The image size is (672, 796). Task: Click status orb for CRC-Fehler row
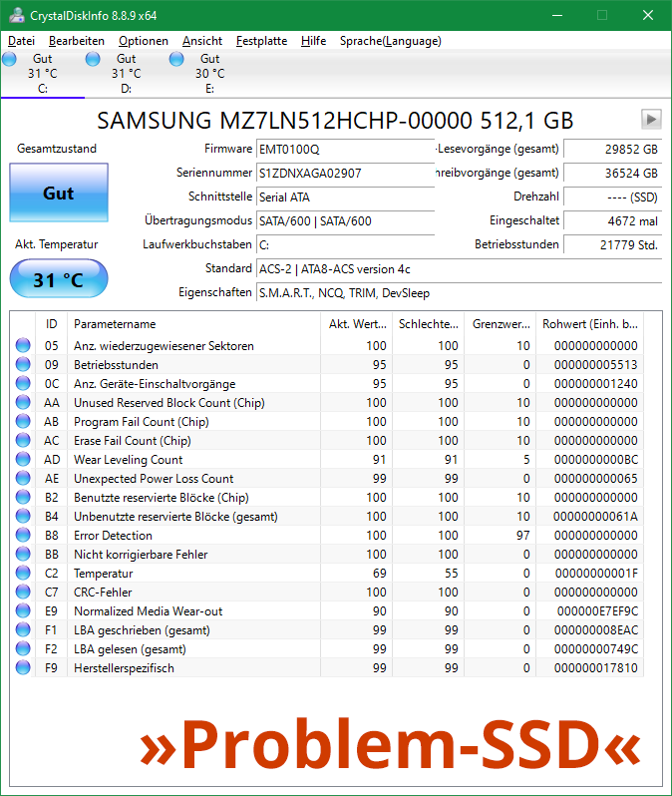tap(23, 592)
